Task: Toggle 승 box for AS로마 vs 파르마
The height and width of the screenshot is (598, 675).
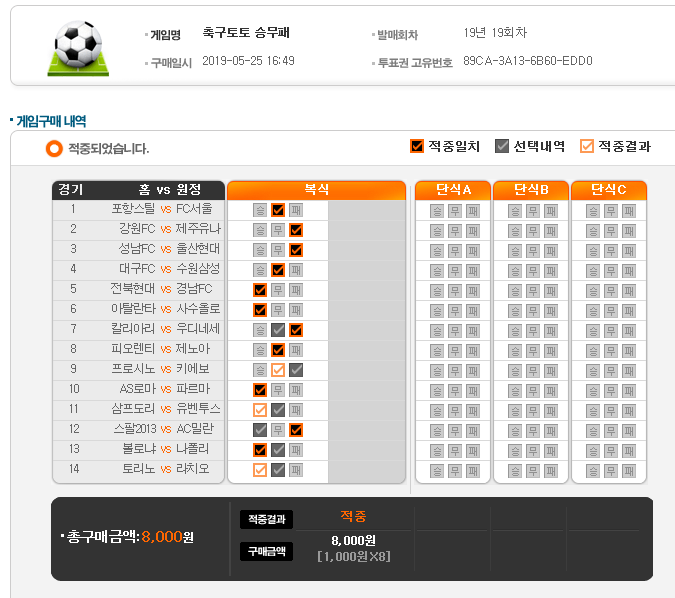Action: (260, 390)
